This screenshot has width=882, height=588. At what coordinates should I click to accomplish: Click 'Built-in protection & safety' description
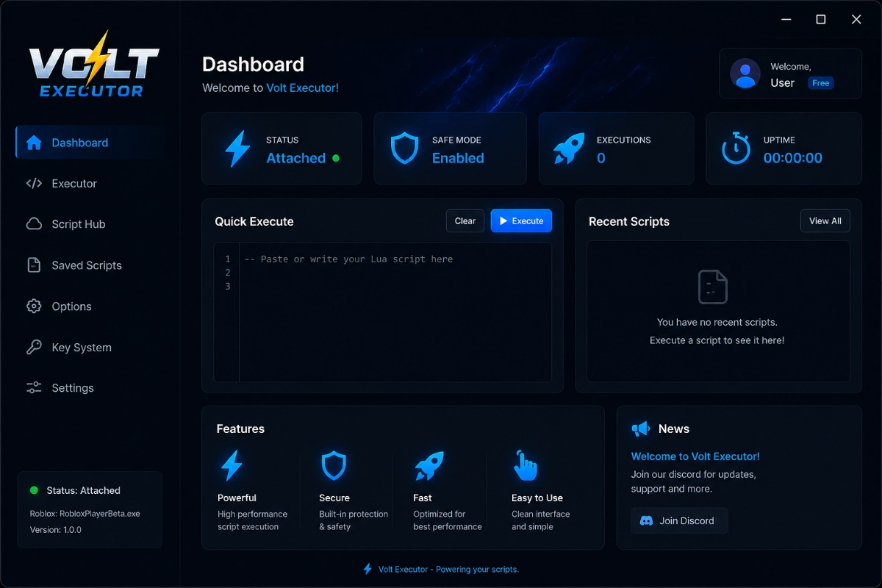click(354, 520)
